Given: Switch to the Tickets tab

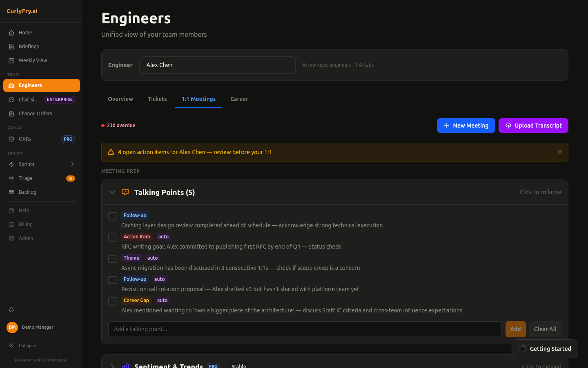Looking at the screenshot, I should coord(157,99).
